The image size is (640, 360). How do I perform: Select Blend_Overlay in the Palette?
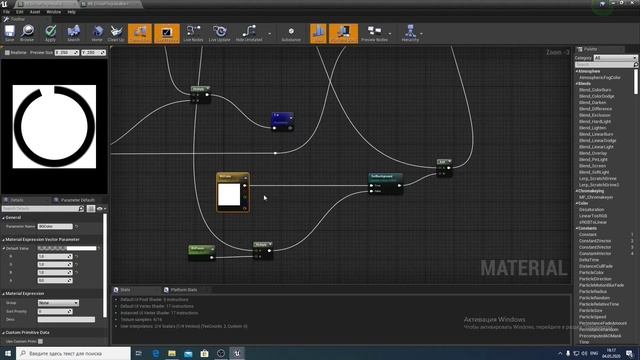click(x=593, y=153)
